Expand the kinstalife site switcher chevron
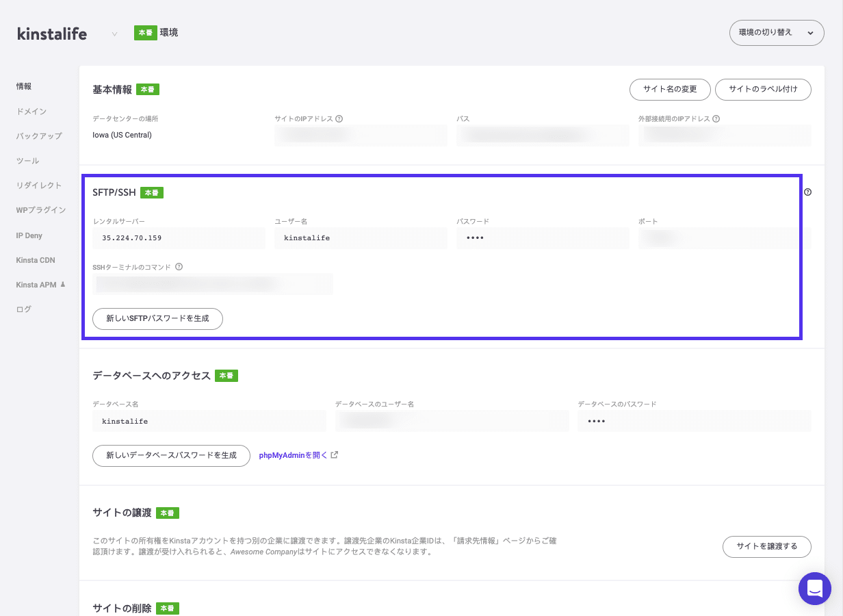843x616 pixels. (x=114, y=33)
